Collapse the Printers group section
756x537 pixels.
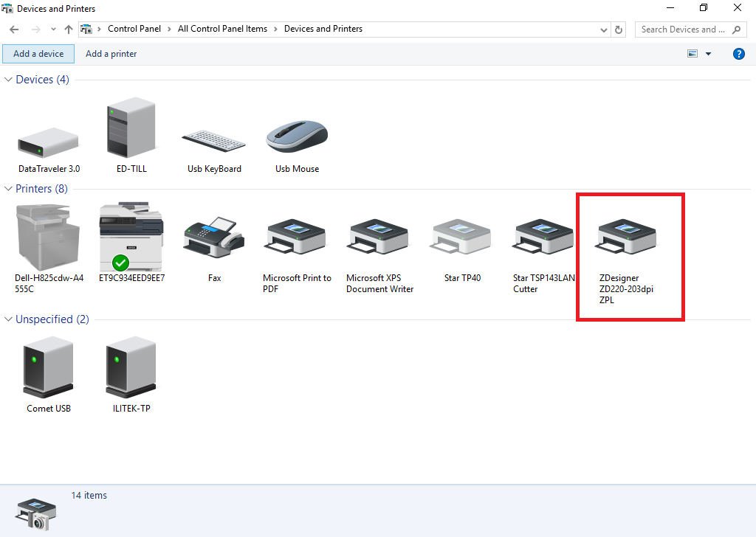pos(9,189)
